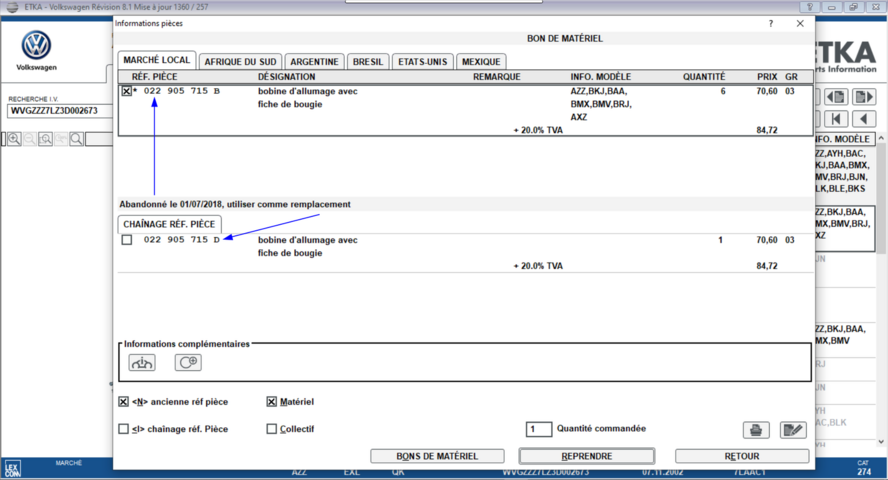Open the ARGENTINE tab
Image resolution: width=888 pixels, height=480 pixels.
point(314,62)
